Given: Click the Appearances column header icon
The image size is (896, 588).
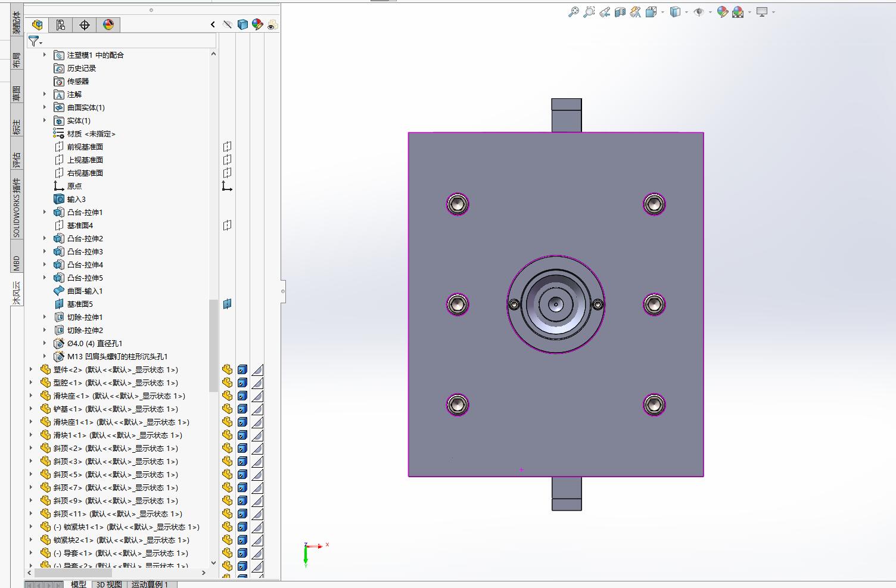Looking at the screenshot, I should pyautogui.click(x=257, y=24).
